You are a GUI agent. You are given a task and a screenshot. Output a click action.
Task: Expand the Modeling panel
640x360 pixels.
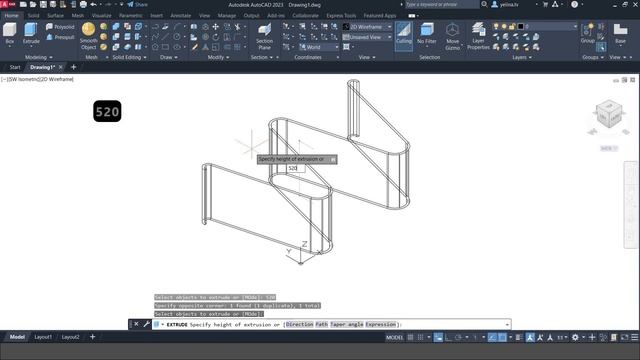(39, 57)
